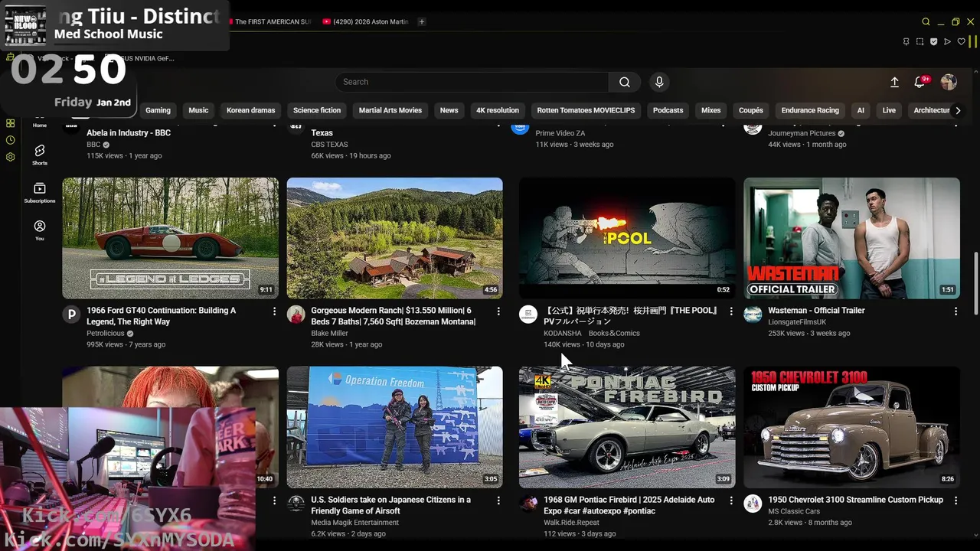Select the 4K resolution chip
This screenshot has width=980, height=551.
(x=498, y=110)
